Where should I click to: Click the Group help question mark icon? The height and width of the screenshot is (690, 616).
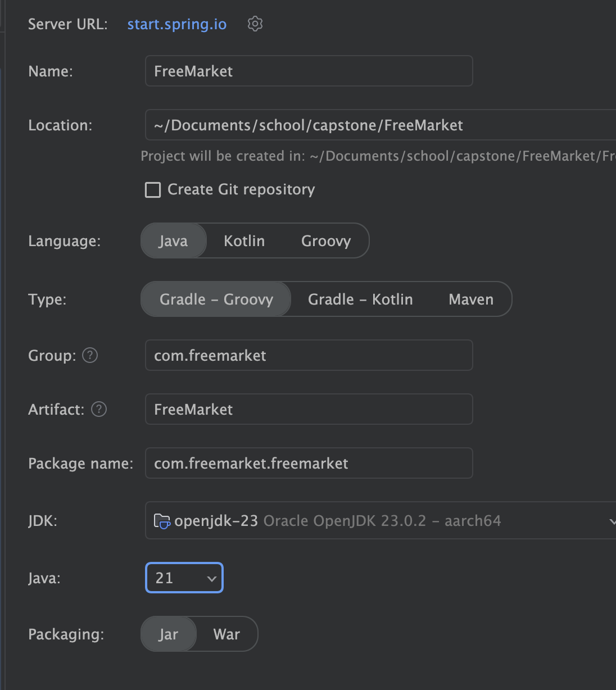tap(90, 355)
